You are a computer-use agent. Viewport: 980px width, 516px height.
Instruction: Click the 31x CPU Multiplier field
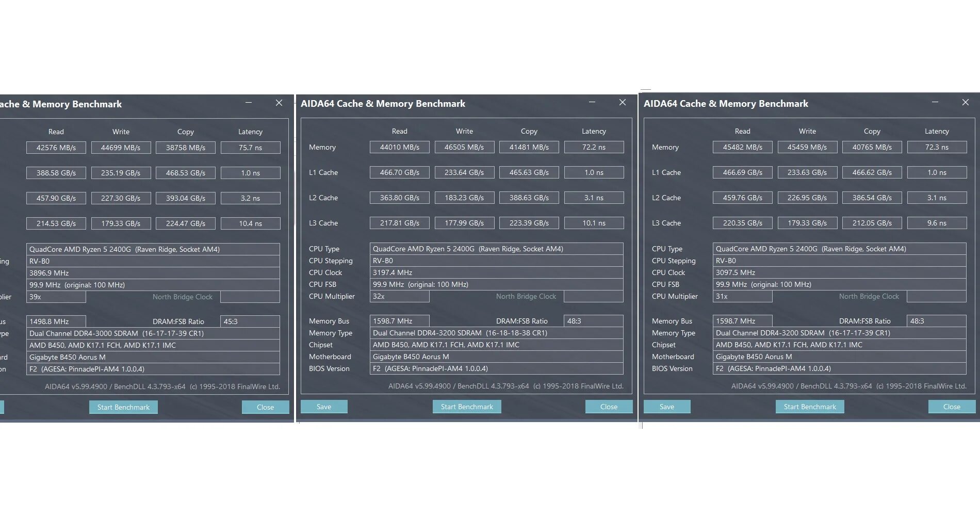coord(743,296)
